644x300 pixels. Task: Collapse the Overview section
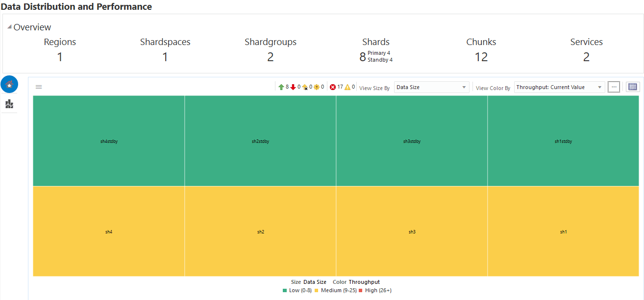tap(10, 27)
